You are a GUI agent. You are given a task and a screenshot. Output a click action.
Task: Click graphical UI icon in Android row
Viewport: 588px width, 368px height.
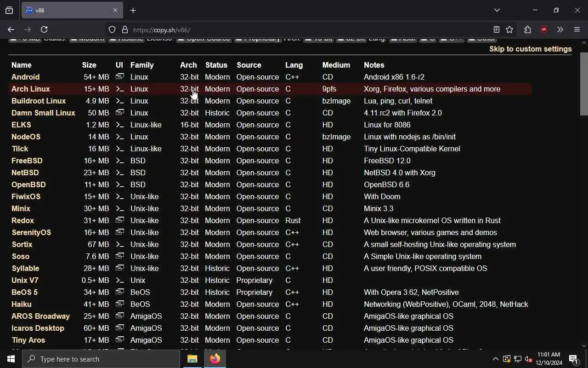tap(119, 76)
